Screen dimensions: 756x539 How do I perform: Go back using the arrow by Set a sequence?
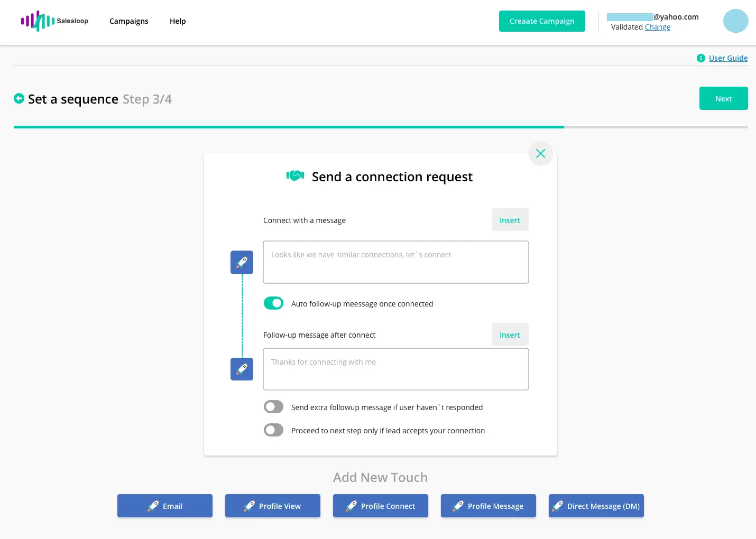pos(19,98)
